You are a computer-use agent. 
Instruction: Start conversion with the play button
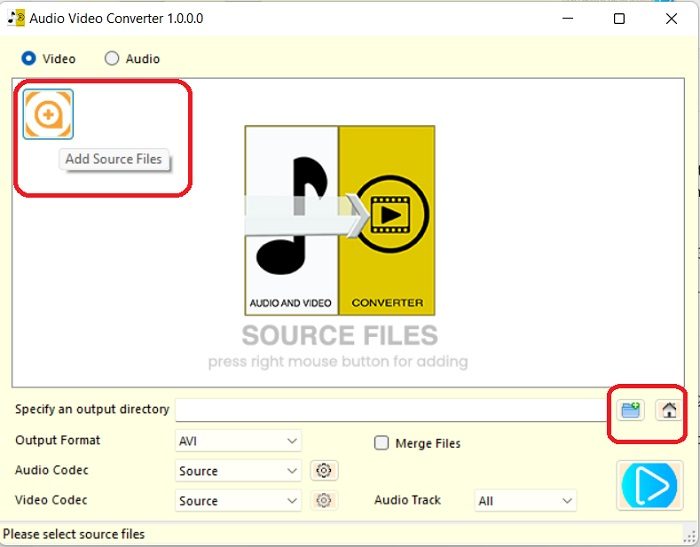(650, 485)
